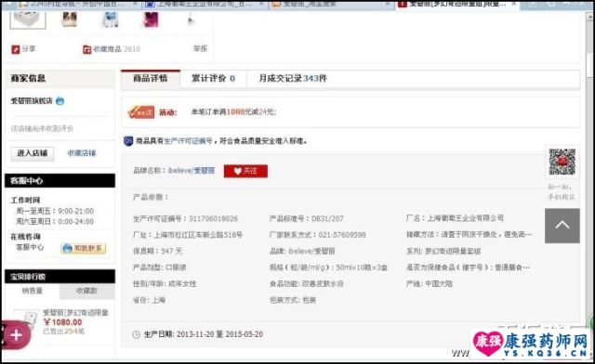Click the 进入店铺 enter store button
The width and height of the screenshot is (595, 364).
pos(33,153)
